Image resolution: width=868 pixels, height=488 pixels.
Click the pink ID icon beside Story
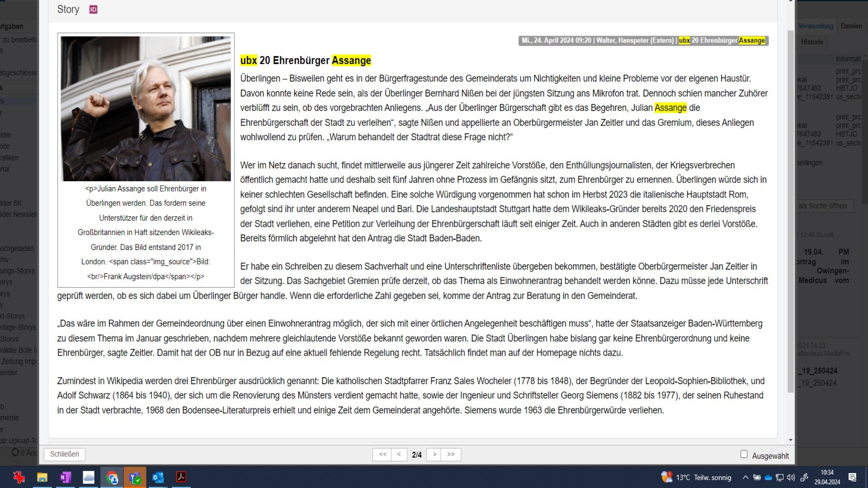click(x=93, y=9)
